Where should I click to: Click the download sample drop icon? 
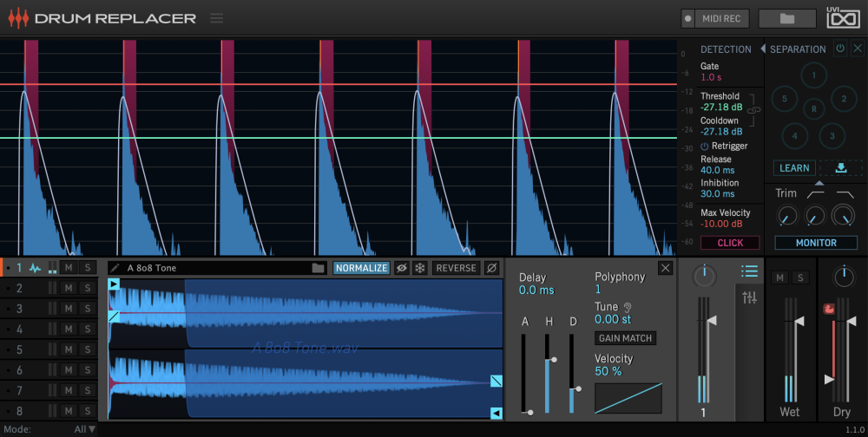(840, 168)
